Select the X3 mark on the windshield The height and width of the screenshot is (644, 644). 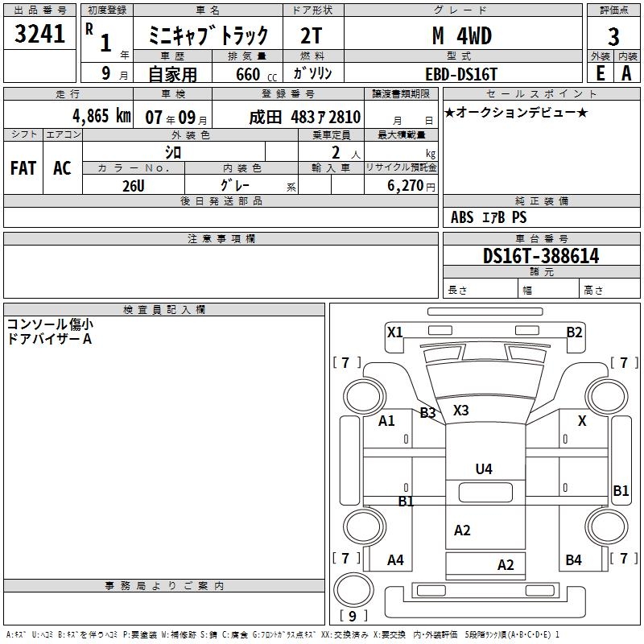pos(460,410)
